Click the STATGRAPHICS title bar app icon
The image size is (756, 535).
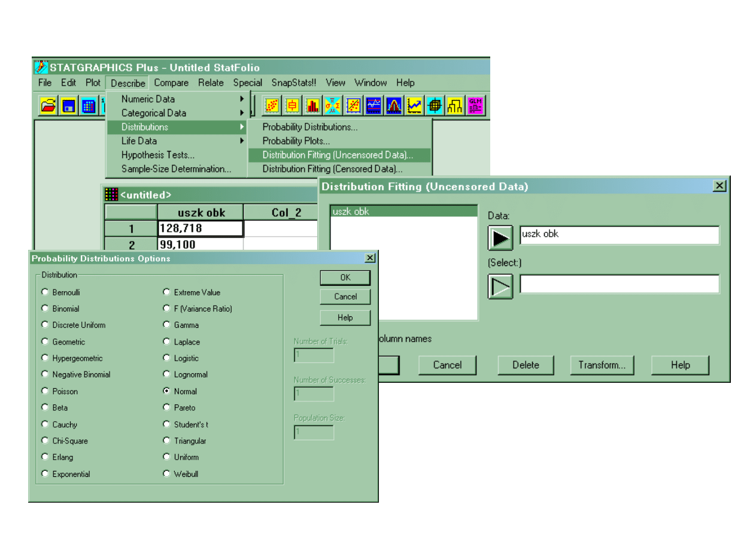point(41,67)
